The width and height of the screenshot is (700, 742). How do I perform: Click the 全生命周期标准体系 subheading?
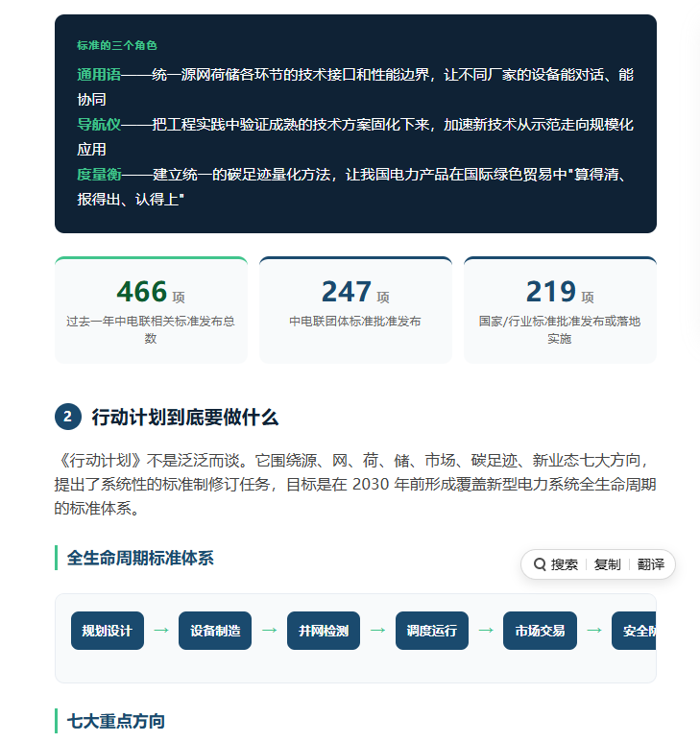(x=140, y=558)
